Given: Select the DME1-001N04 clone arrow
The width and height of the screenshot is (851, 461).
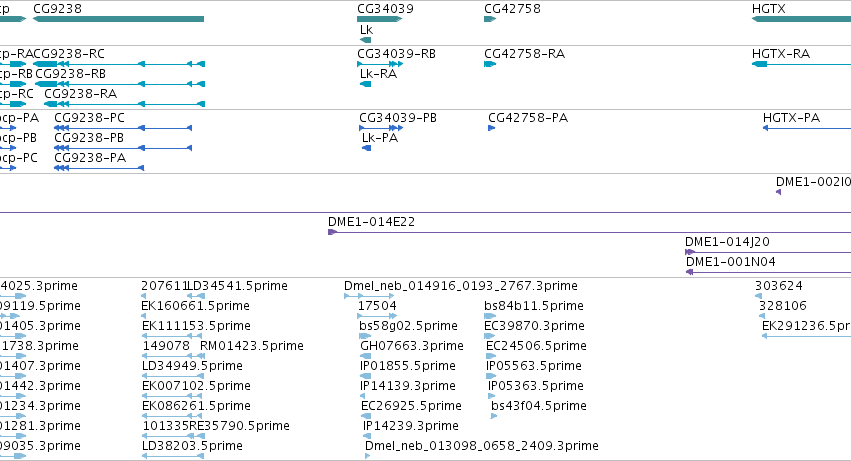Looking at the screenshot, I should pos(769,272).
